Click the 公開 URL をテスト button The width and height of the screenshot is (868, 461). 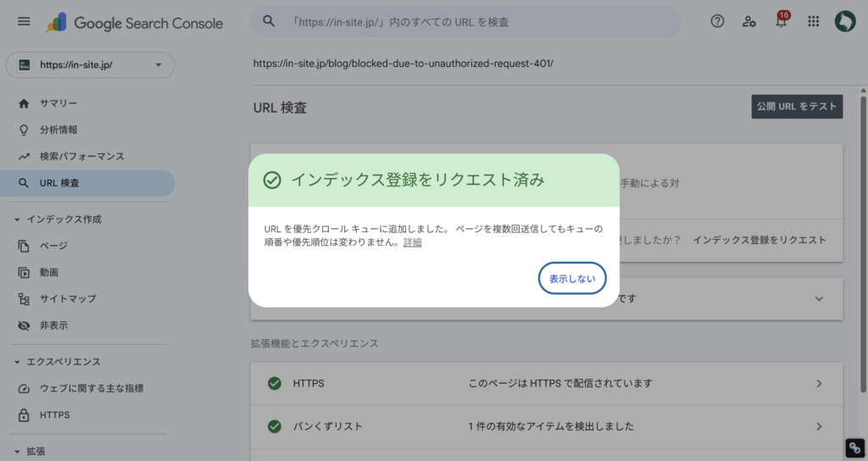pos(797,106)
